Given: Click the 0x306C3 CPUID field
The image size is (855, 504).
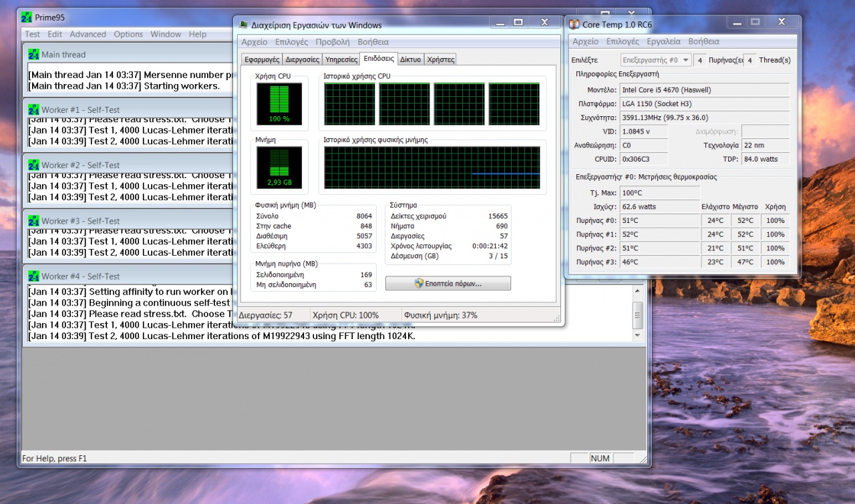Looking at the screenshot, I should [x=644, y=159].
